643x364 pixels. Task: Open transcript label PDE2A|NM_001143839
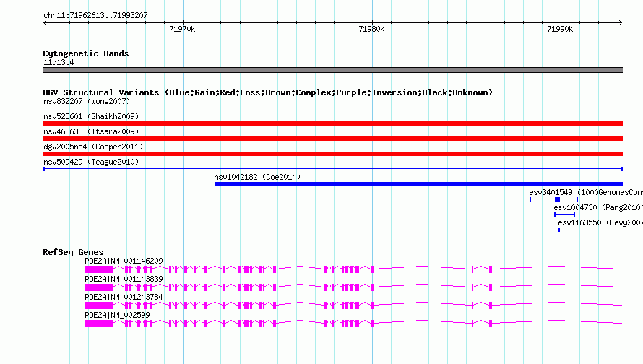tap(124, 278)
